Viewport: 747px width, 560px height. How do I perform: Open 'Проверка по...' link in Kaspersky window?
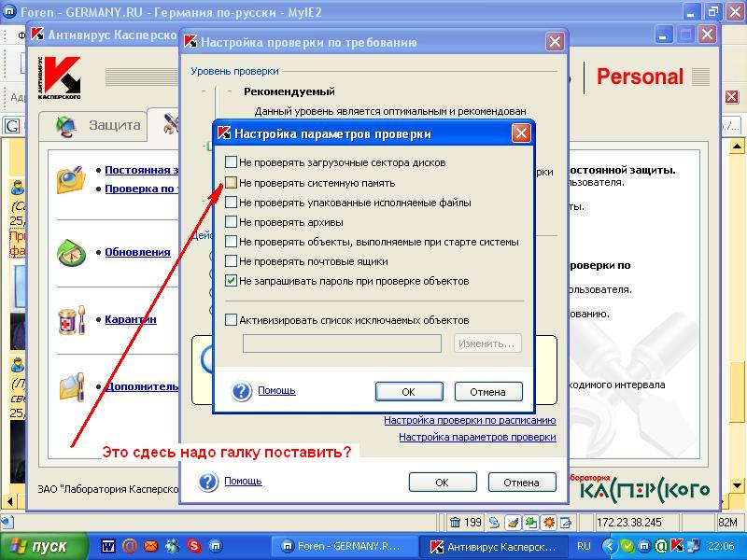tap(142, 189)
